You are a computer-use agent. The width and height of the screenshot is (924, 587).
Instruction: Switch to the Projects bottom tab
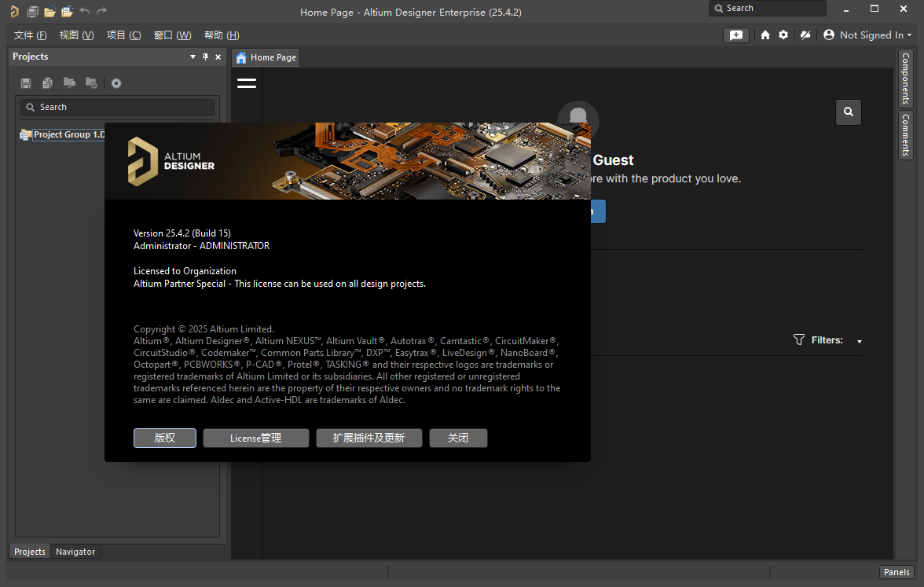pos(30,552)
